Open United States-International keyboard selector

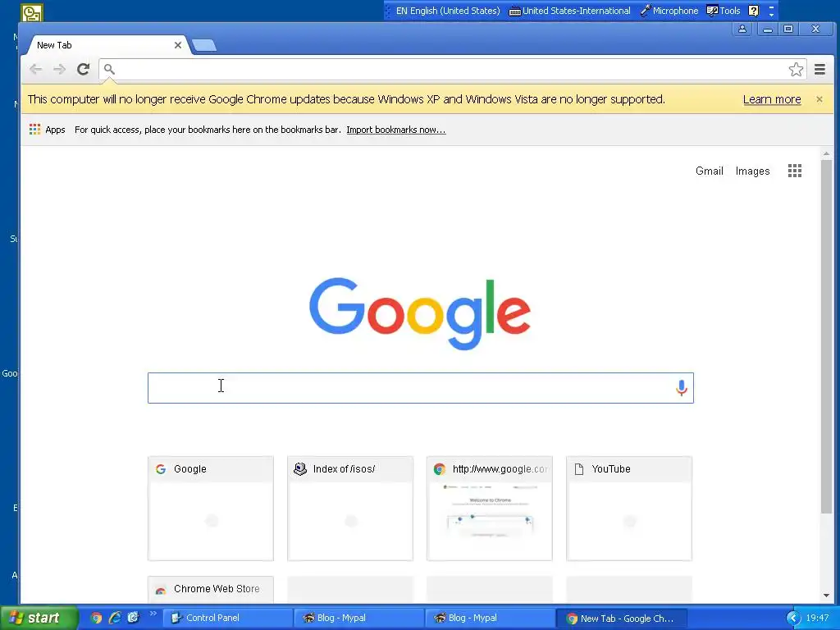pos(569,11)
